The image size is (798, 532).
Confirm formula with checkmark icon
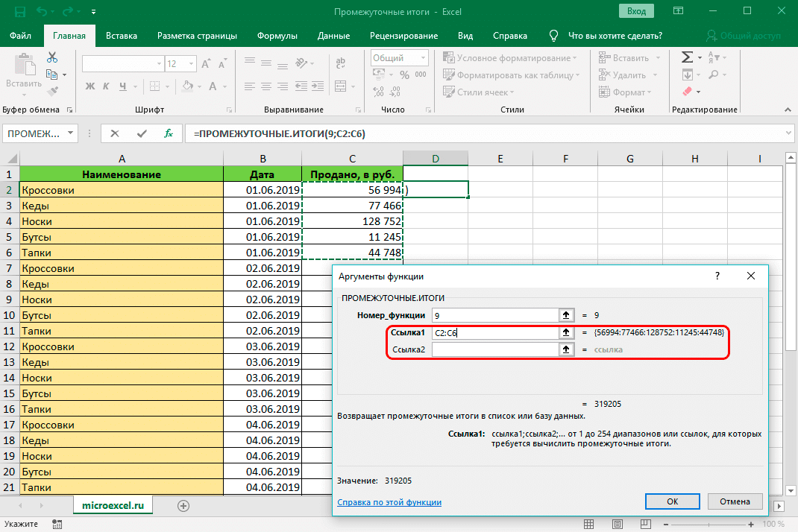click(142, 133)
